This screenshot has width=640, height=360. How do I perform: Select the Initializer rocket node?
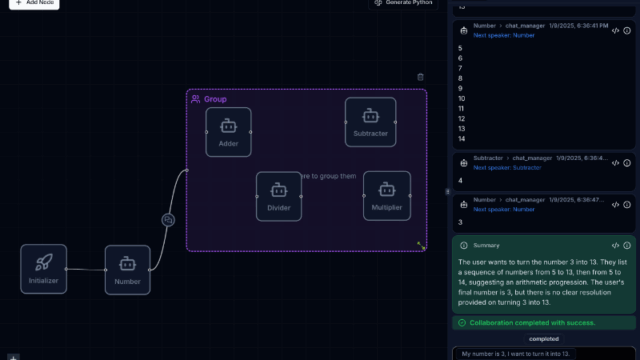coord(44,269)
